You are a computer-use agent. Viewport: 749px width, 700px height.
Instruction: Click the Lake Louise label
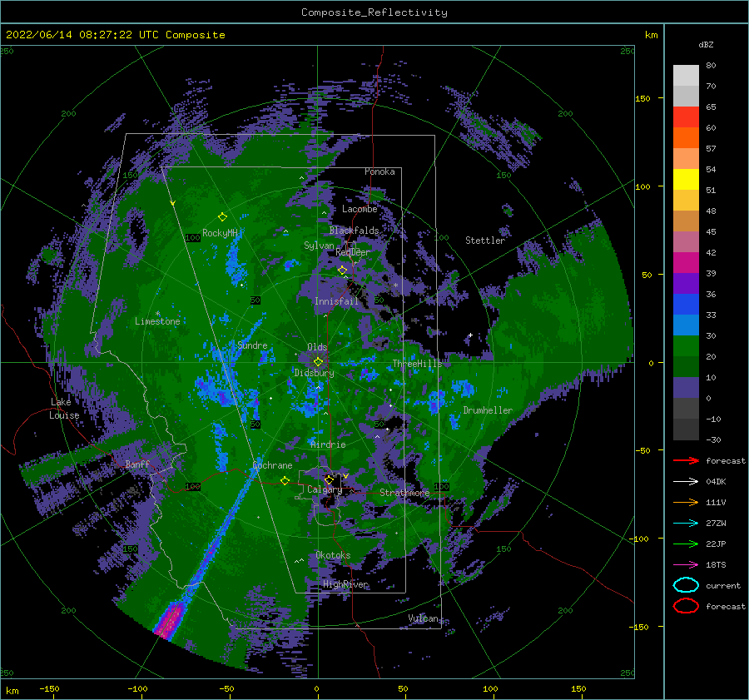(x=64, y=409)
